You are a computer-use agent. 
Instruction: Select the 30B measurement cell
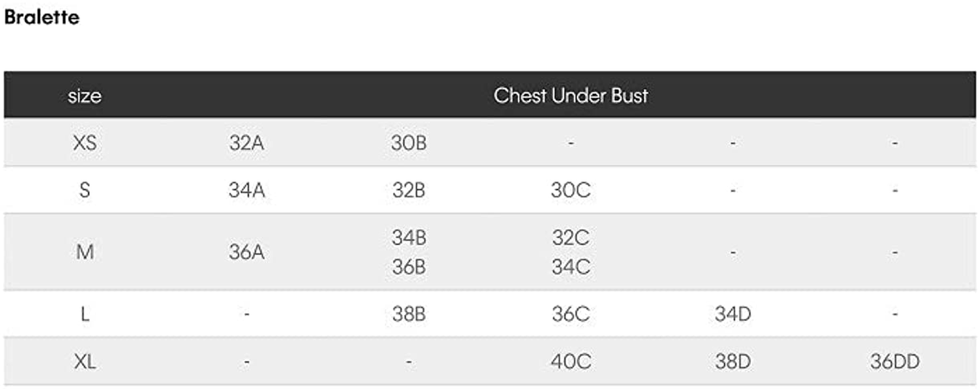click(408, 143)
